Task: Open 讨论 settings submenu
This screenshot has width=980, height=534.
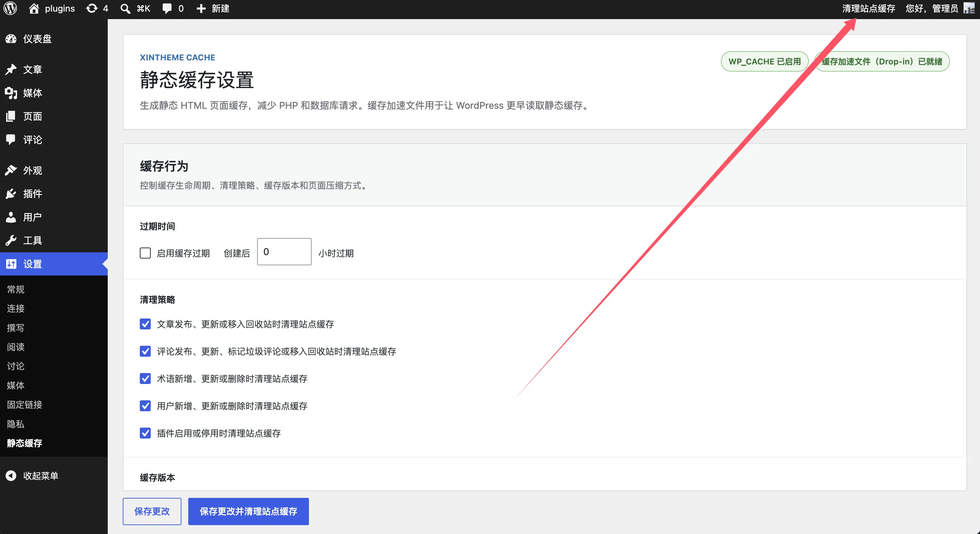Action: pos(16,366)
